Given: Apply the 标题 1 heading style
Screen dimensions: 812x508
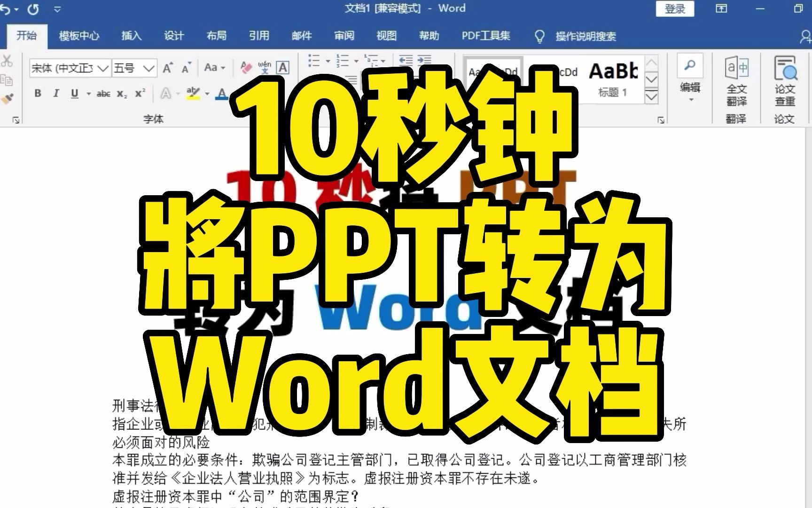Looking at the screenshot, I should click(x=613, y=79).
